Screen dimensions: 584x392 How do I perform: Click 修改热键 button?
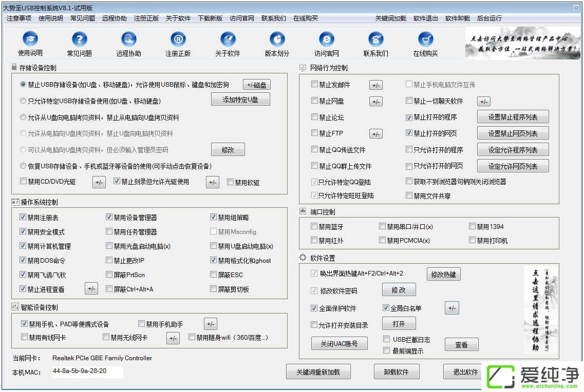[444, 275]
